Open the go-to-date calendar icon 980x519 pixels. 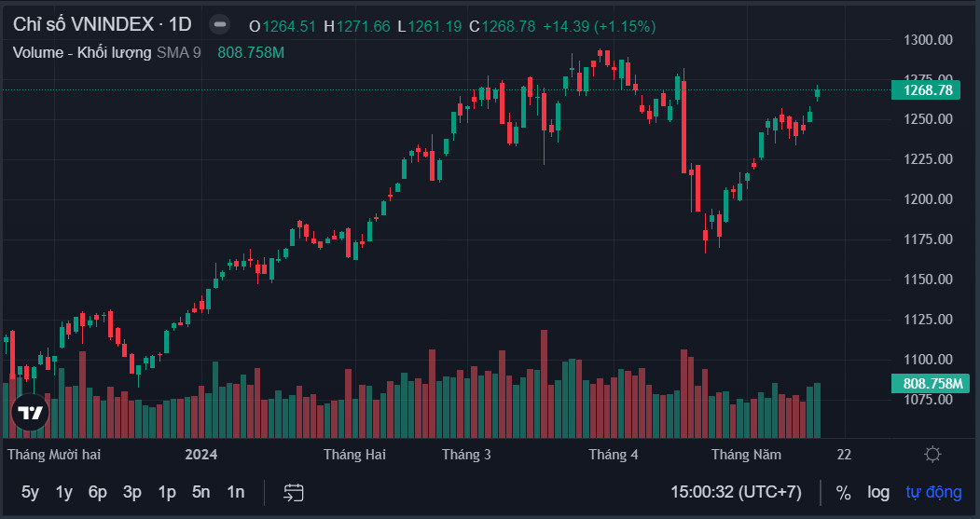[293, 492]
